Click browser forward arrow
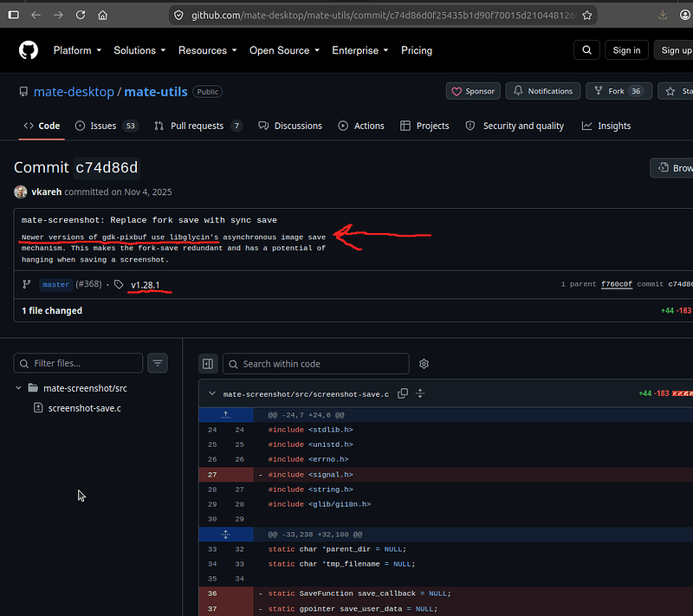Viewport: 693px width, 616px height. (x=58, y=15)
